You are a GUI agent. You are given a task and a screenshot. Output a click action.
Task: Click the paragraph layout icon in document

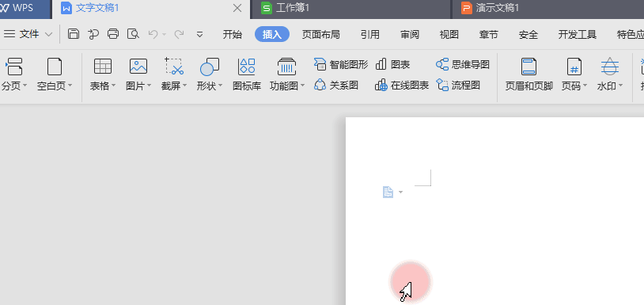point(388,192)
